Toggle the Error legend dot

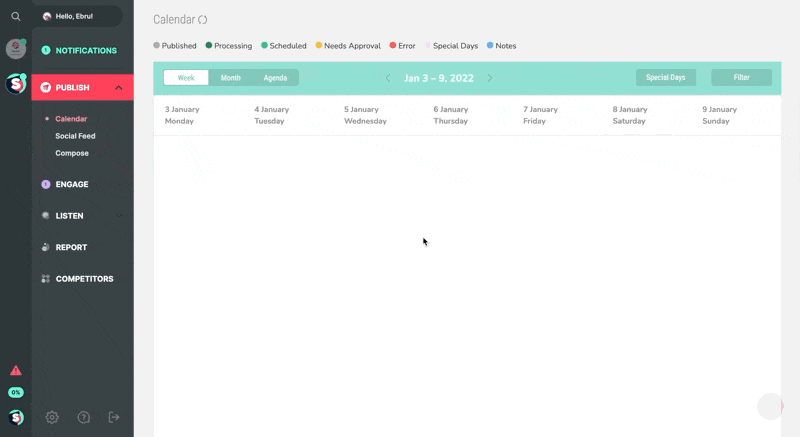[x=393, y=45]
